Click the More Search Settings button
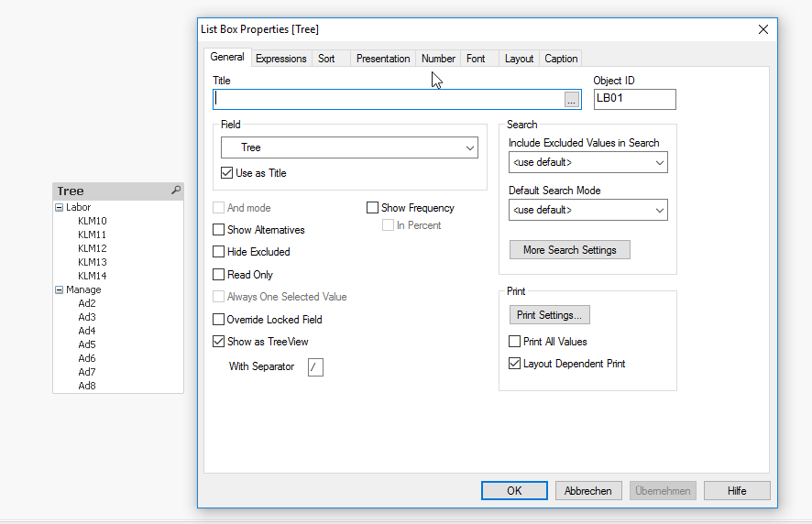 pos(569,250)
